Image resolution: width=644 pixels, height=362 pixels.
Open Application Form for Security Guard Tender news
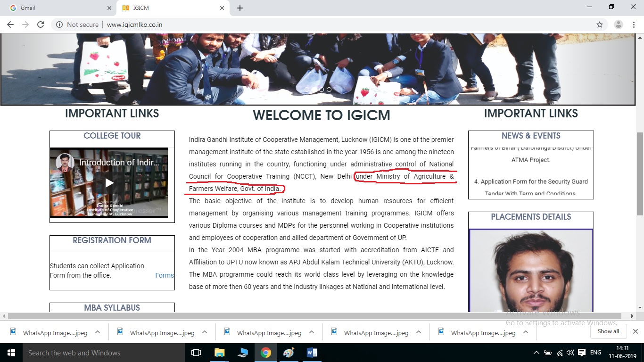[x=531, y=187]
